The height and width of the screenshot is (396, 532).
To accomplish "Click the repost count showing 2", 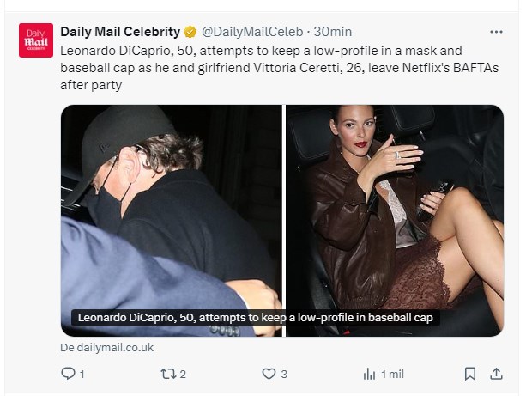I will [x=183, y=374].
